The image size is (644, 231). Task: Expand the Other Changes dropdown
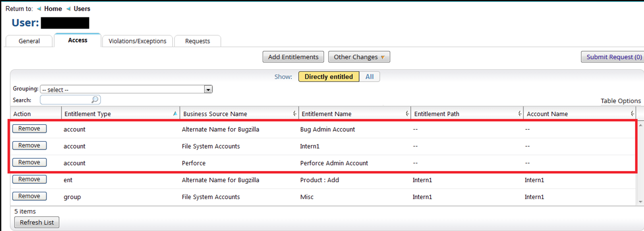click(x=359, y=57)
